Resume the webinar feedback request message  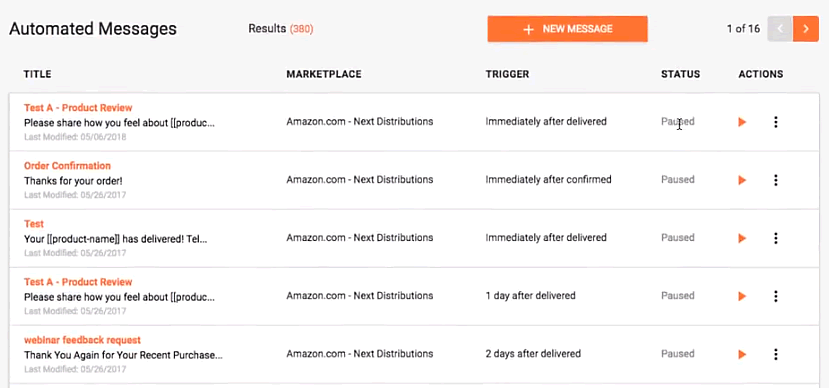click(x=742, y=355)
